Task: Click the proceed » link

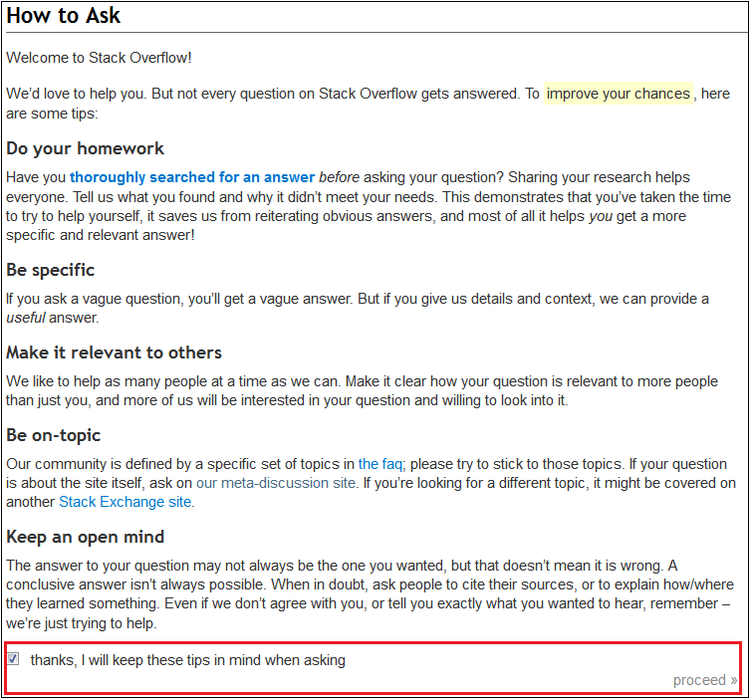Action: (705, 680)
